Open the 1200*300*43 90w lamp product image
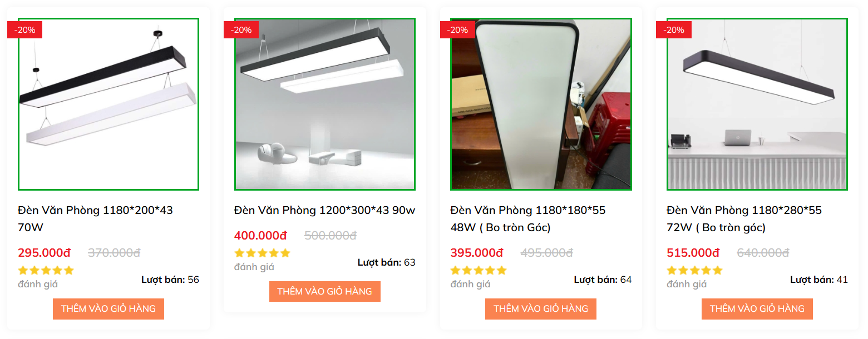Image resolution: width=868 pixels, height=339 pixels. click(325, 104)
